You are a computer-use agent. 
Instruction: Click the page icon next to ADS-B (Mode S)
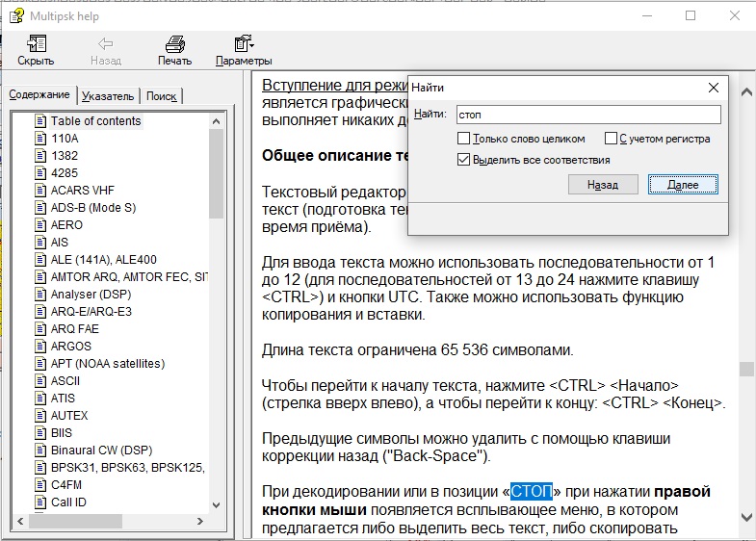[41, 208]
